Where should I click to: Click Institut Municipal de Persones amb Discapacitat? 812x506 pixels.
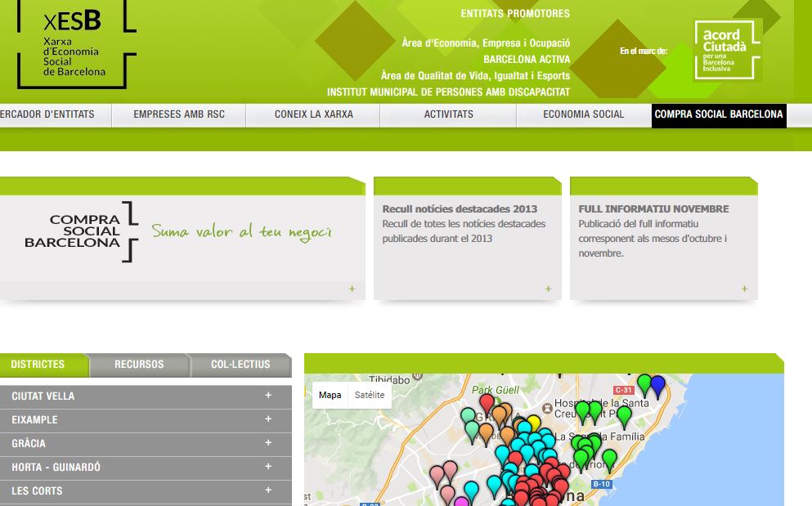(448, 92)
